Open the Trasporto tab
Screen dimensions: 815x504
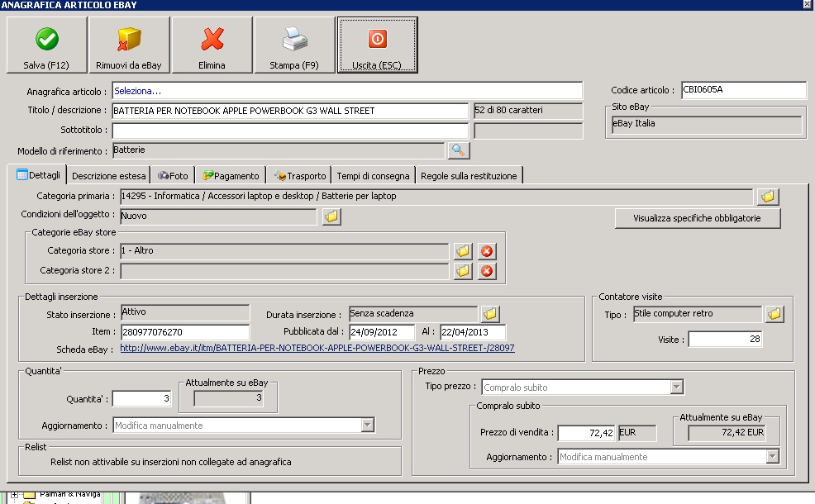(300, 176)
